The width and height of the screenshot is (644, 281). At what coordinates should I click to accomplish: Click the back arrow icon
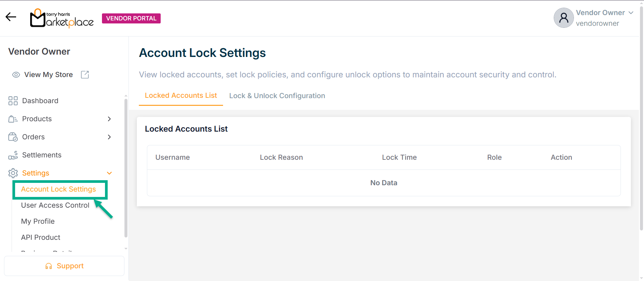click(11, 17)
